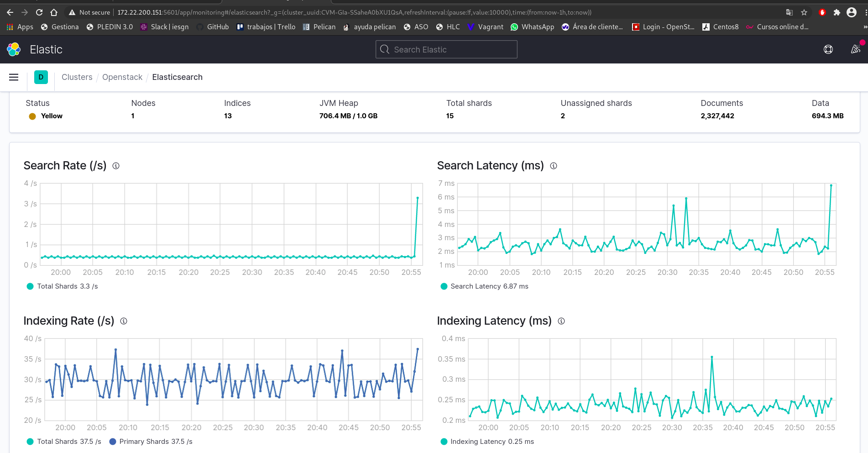Click the Search Latency info icon

[x=554, y=166]
